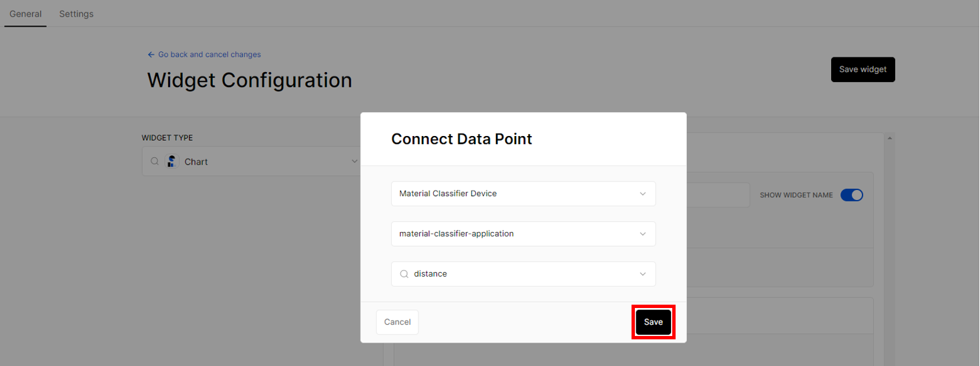Click the back arrow icon
The width and height of the screenshot is (980, 366).
[x=151, y=55]
